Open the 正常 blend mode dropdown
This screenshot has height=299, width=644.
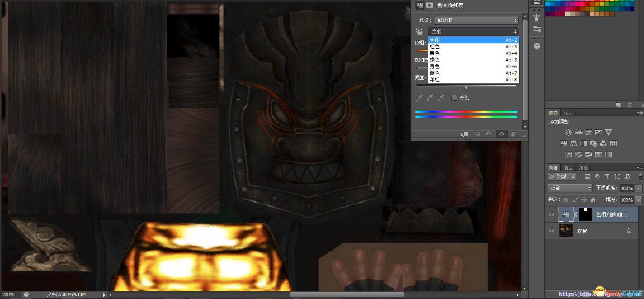(x=570, y=188)
